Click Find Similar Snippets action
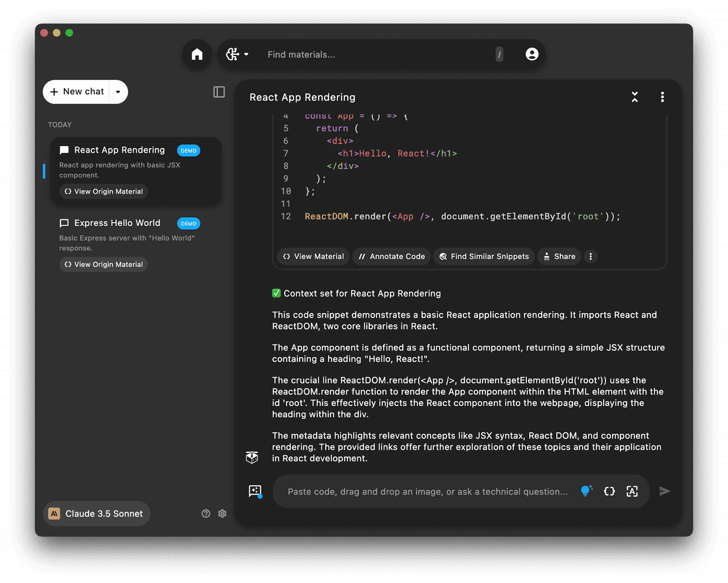This screenshot has height=583, width=728. pos(484,257)
